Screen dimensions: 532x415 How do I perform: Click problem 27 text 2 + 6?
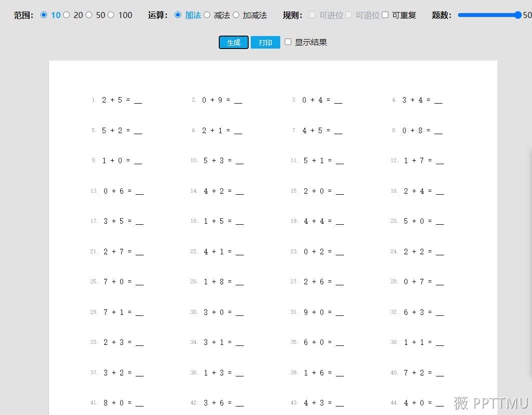point(313,282)
